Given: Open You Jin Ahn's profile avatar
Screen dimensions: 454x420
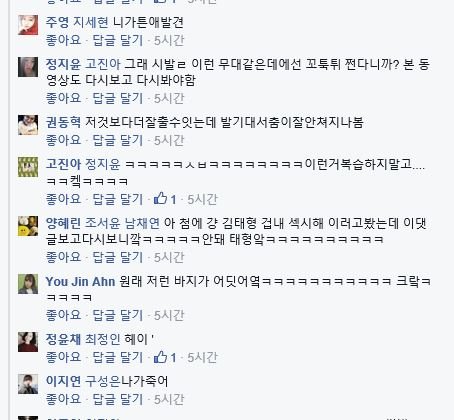Looking at the screenshot, I should pyautogui.click(x=28, y=284).
